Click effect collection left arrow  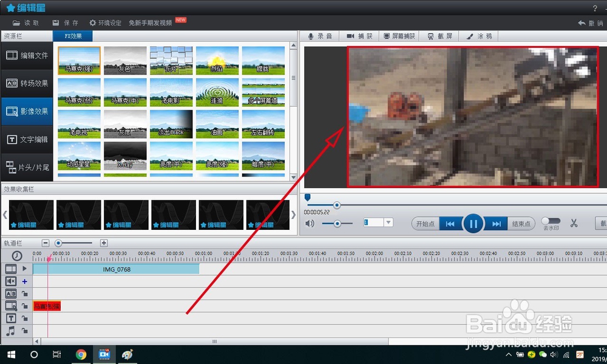click(5, 215)
